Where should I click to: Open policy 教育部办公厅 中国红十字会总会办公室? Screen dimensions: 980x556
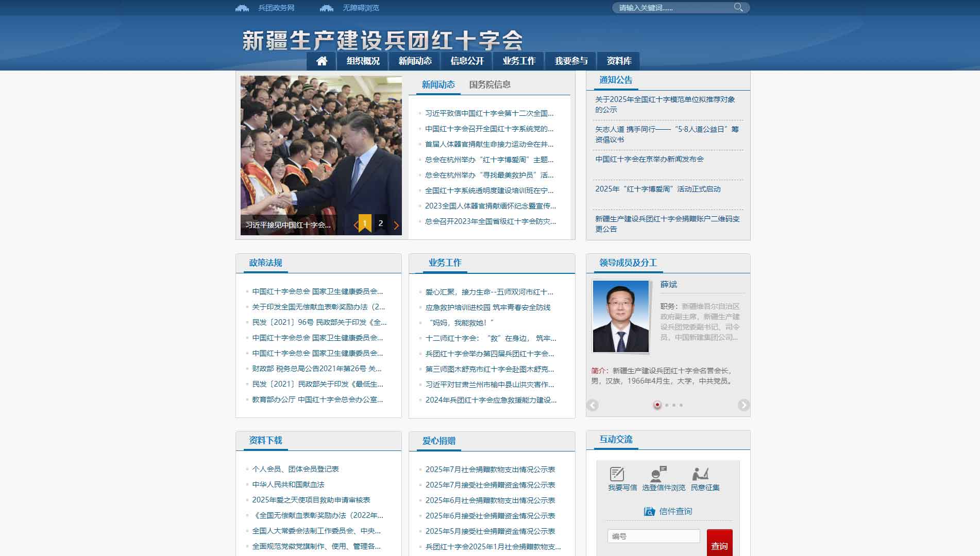[x=317, y=399]
